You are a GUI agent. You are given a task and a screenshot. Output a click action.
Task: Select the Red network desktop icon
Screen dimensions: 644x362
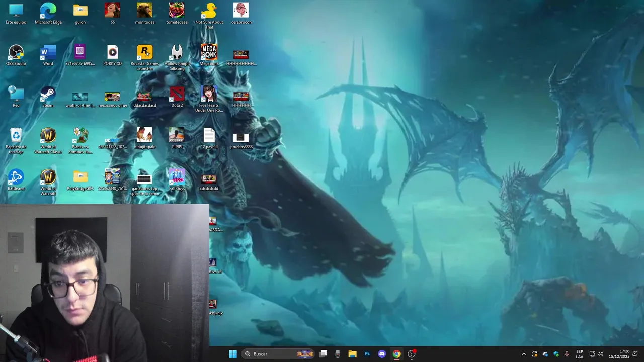[16, 97]
